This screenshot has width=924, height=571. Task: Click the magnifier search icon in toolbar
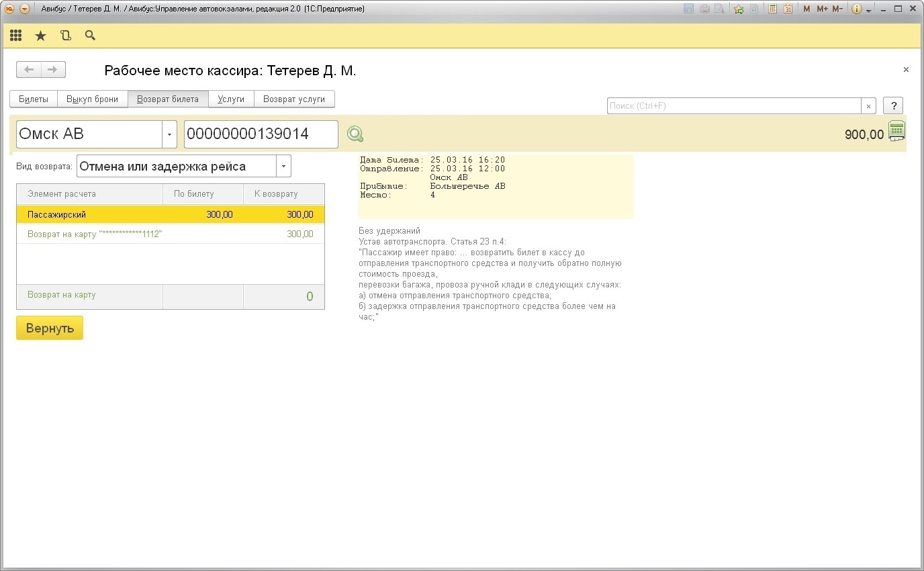(x=90, y=36)
